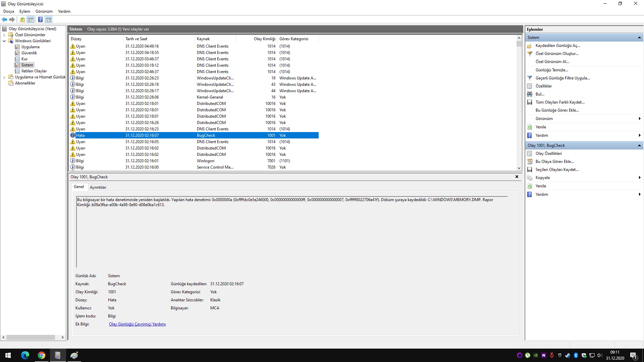Click the binoculars Bul... find icon

tap(530, 94)
